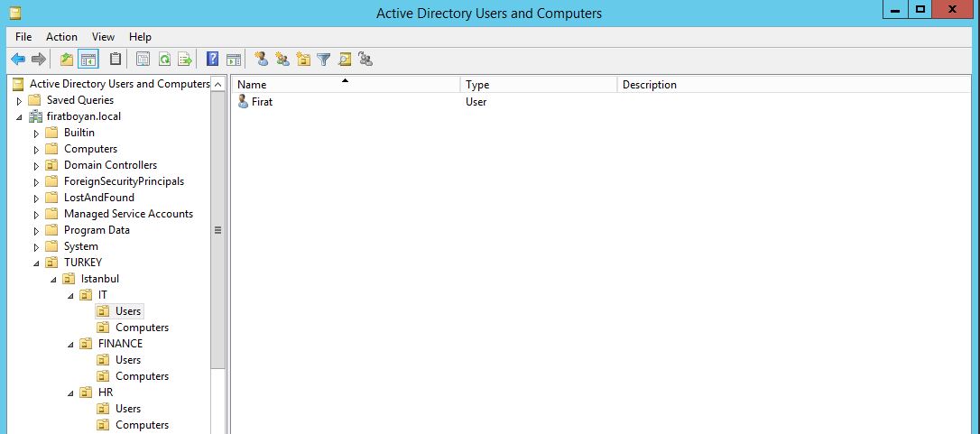This screenshot has width=980, height=434.
Task: Expand the ForeignSecurityPrincipals container
Action: pyautogui.click(x=36, y=182)
